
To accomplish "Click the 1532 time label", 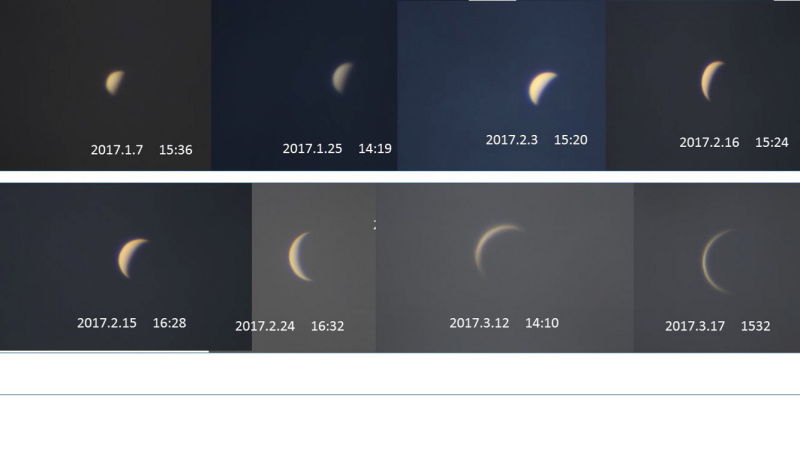I will [756, 326].
